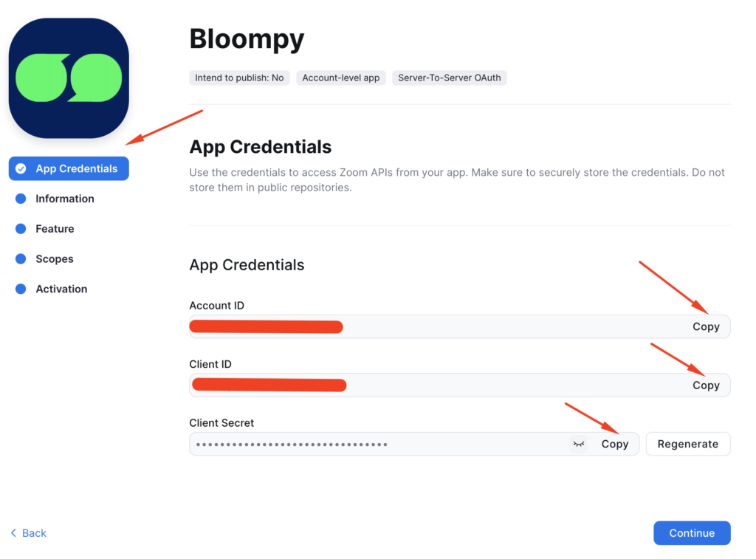Click the Bloompy app logo icon
756x559 pixels.
tap(69, 78)
